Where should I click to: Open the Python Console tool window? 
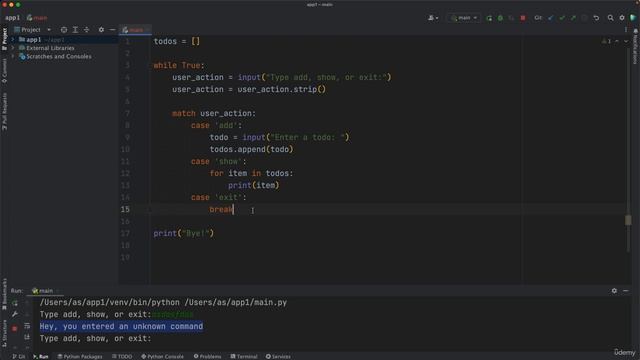tap(162, 356)
